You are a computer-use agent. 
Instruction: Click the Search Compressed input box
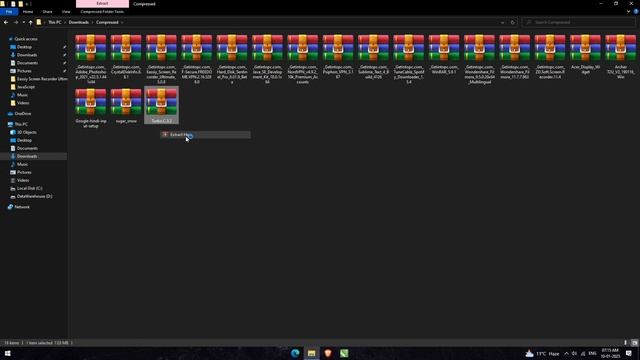[x=579, y=22]
